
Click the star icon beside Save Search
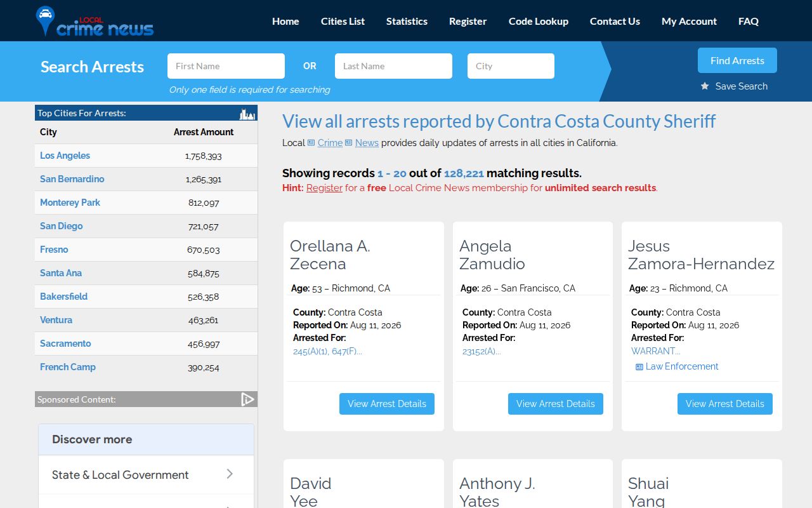(705, 86)
